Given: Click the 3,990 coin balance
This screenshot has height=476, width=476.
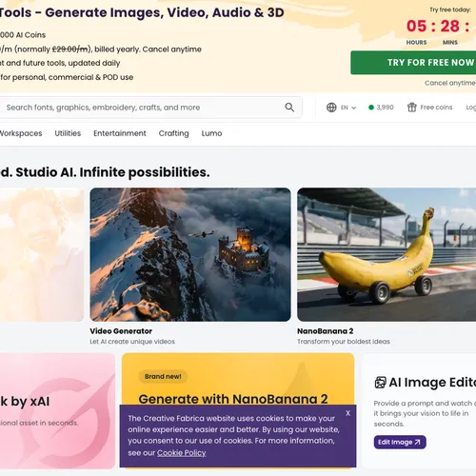Looking at the screenshot, I should coord(385,108).
